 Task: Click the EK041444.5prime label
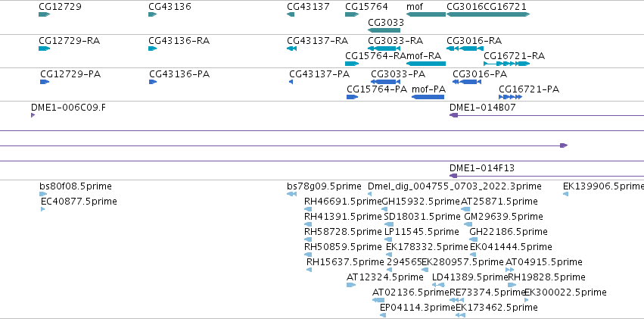tap(511, 247)
